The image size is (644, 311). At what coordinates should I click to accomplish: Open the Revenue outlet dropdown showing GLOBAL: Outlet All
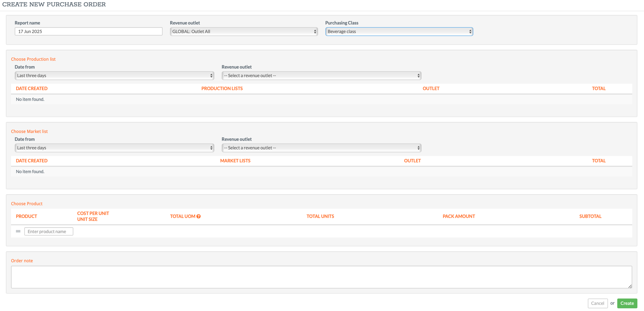(x=244, y=31)
